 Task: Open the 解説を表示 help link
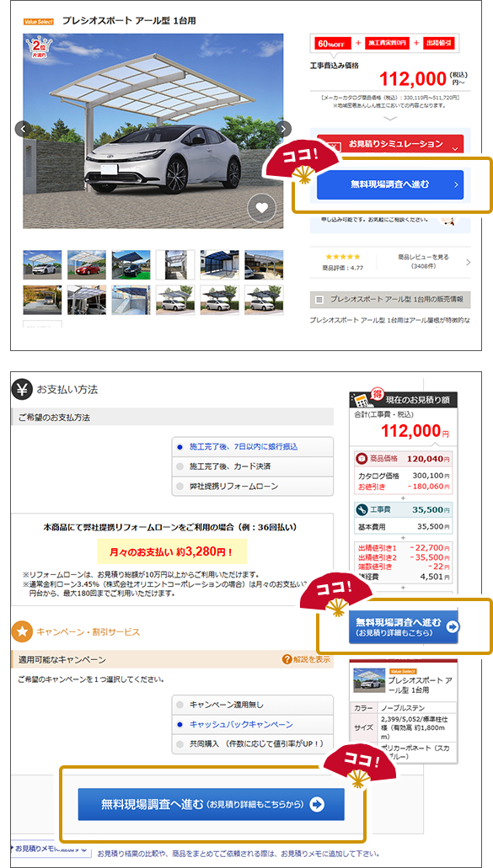[306, 659]
